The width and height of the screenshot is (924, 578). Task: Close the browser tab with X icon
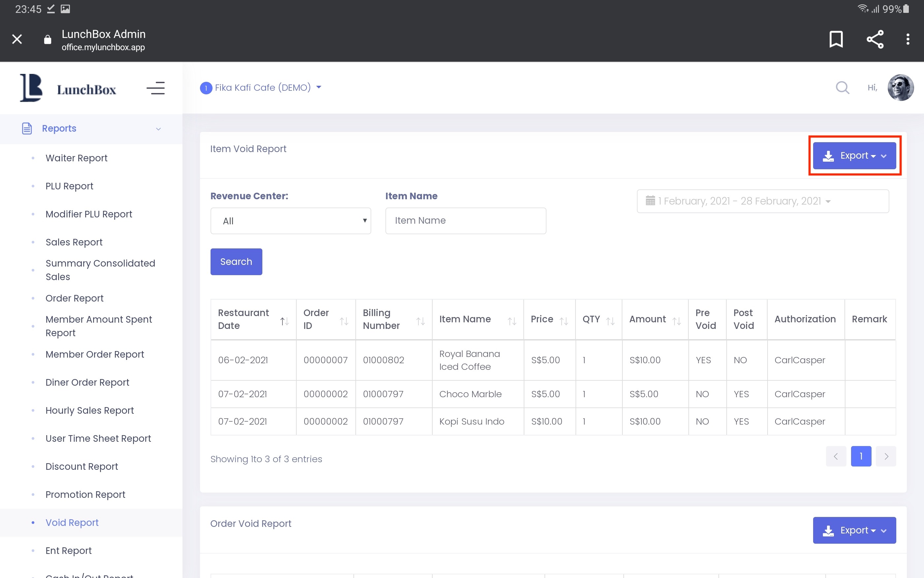tap(17, 39)
